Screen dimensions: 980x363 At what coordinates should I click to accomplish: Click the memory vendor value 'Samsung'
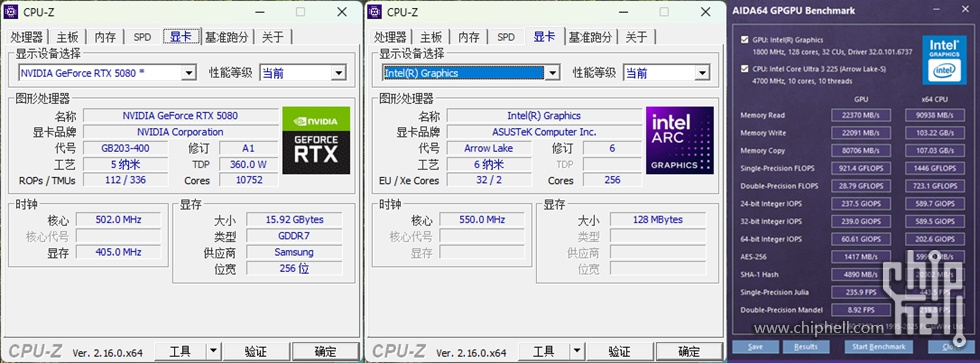pos(294,252)
